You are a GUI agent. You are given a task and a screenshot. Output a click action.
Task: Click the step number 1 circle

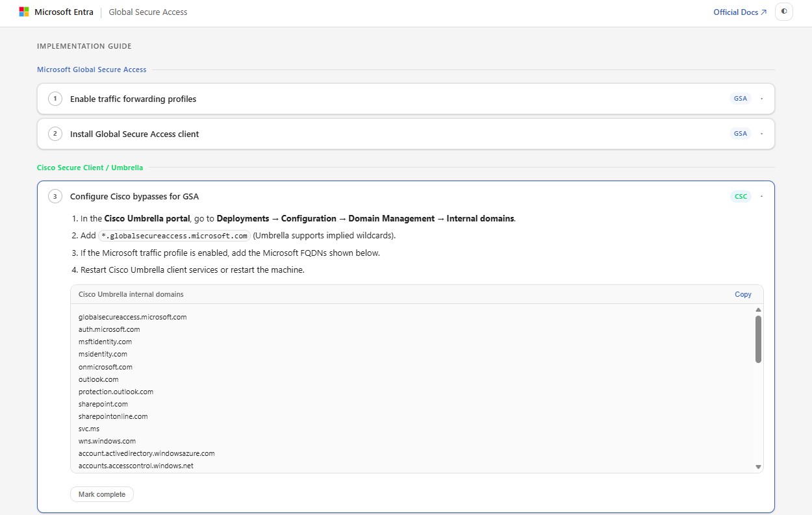[55, 99]
